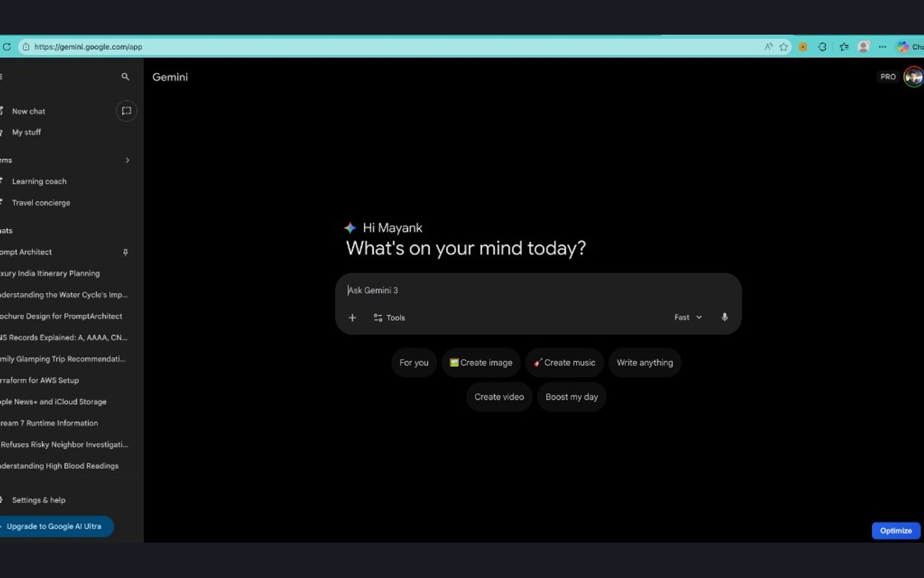
Task: Select the Write anything suggestion chip
Action: tap(645, 363)
